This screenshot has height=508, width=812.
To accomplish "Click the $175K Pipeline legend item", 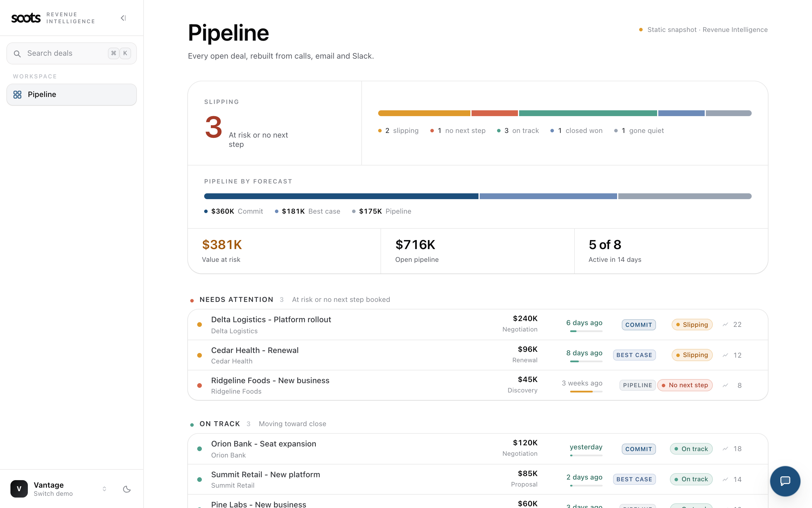I will (382, 211).
